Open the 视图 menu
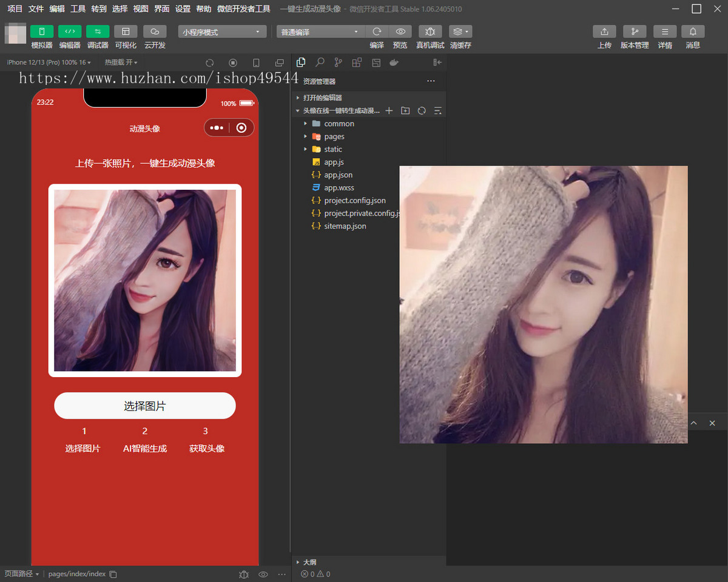Viewport: 728px width, 582px height. click(x=141, y=9)
